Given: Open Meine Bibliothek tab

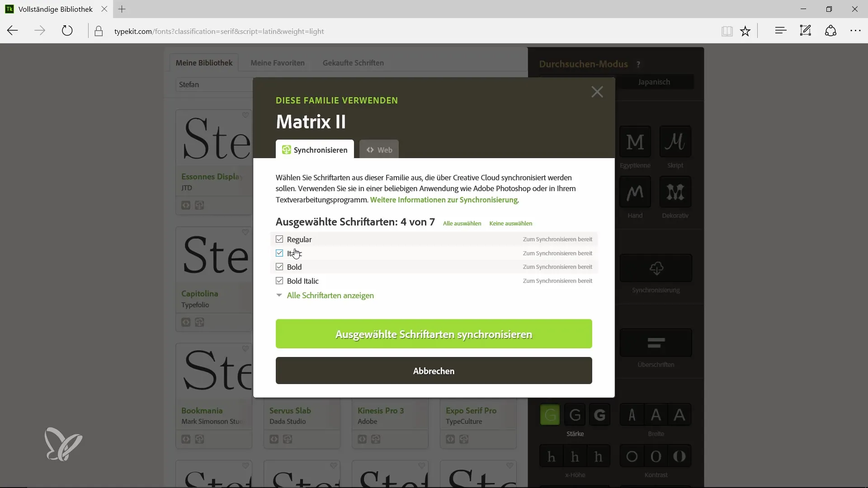Looking at the screenshot, I should pos(204,63).
